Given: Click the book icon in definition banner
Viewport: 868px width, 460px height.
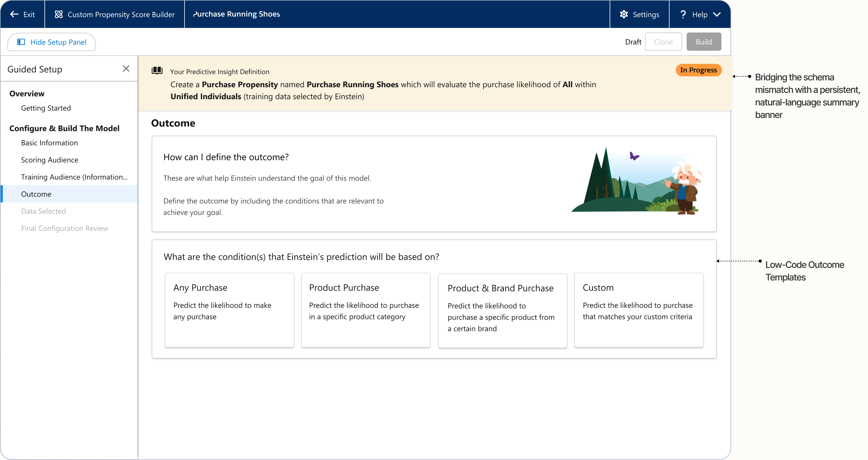Looking at the screenshot, I should (x=157, y=71).
